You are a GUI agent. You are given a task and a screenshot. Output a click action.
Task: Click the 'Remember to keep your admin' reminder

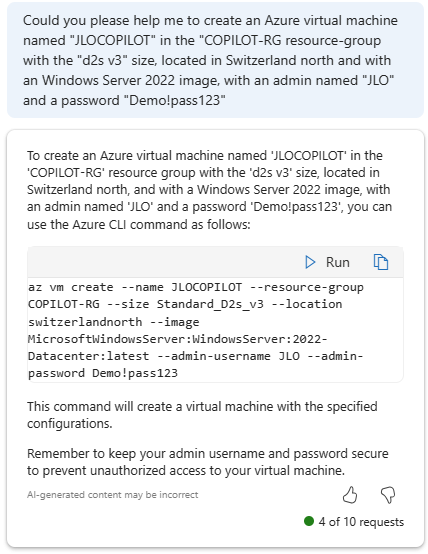point(208,462)
